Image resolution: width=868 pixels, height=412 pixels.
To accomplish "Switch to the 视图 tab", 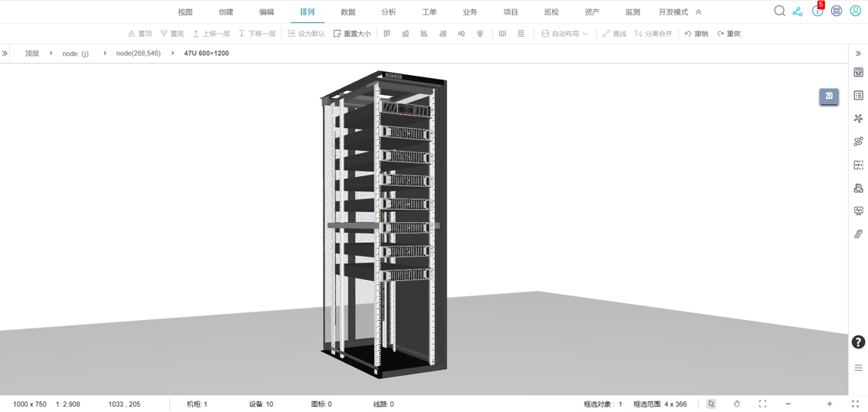I will click(185, 12).
